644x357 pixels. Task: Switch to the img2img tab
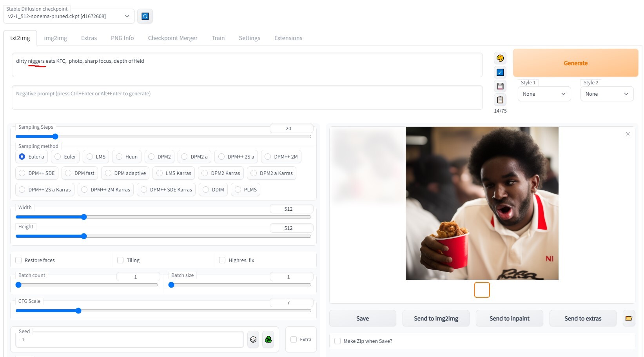55,38
